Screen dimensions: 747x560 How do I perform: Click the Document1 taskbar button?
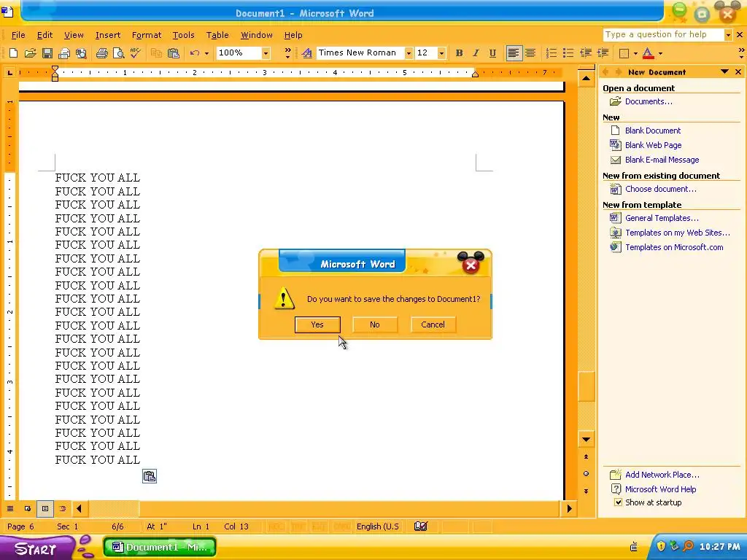click(160, 547)
